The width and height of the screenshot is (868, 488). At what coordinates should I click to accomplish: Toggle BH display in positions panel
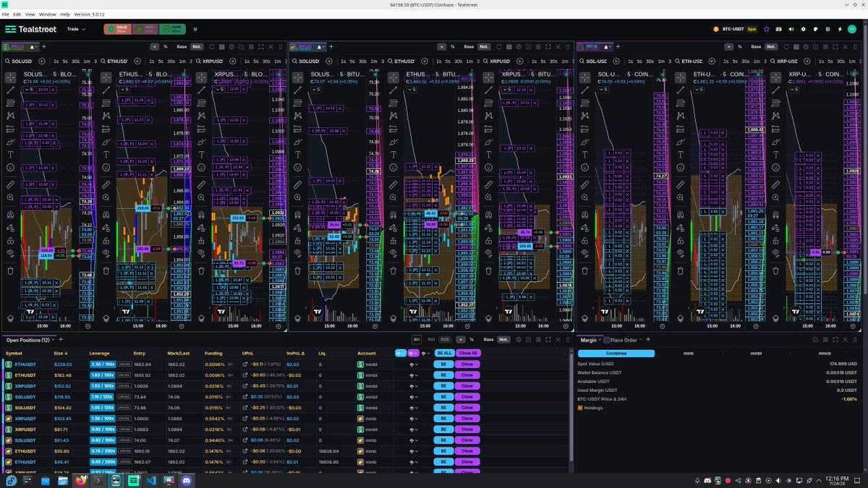coord(417,339)
